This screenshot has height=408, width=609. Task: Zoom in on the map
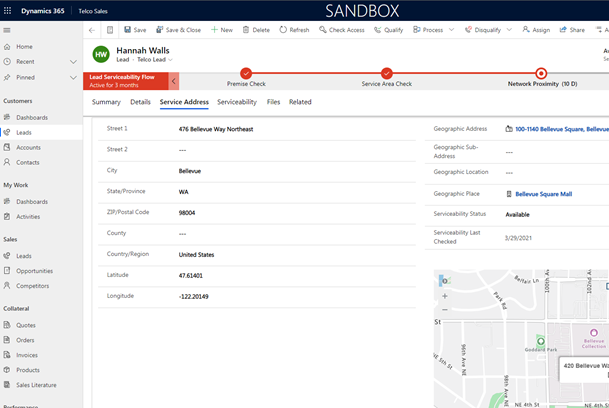click(x=445, y=295)
